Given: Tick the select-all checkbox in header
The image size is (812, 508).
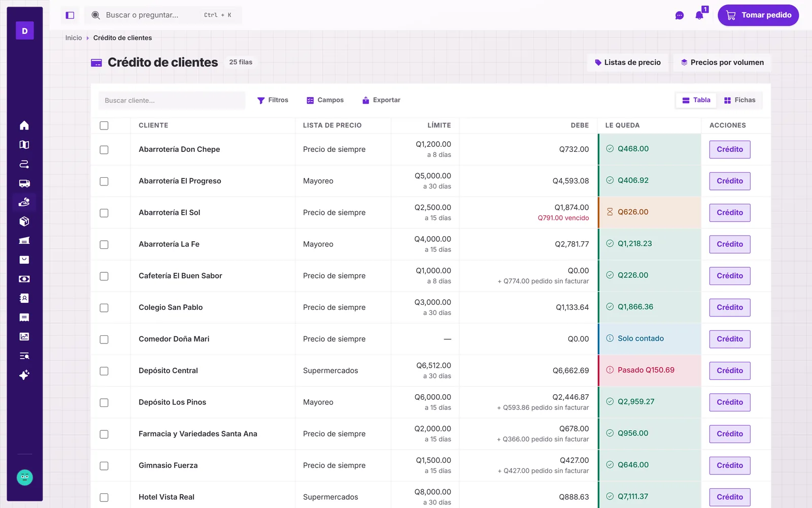Looking at the screenshot, I should [104, 125].
